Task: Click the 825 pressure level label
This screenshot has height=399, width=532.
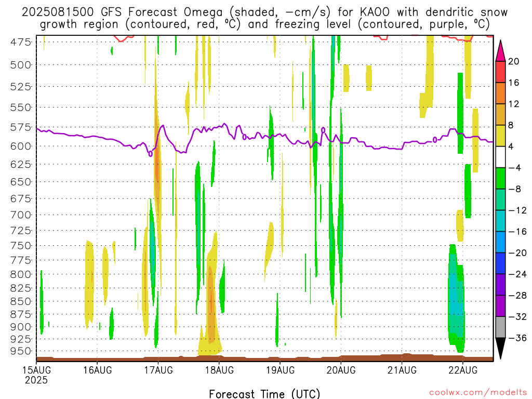Action: click(x=21, y=288)
